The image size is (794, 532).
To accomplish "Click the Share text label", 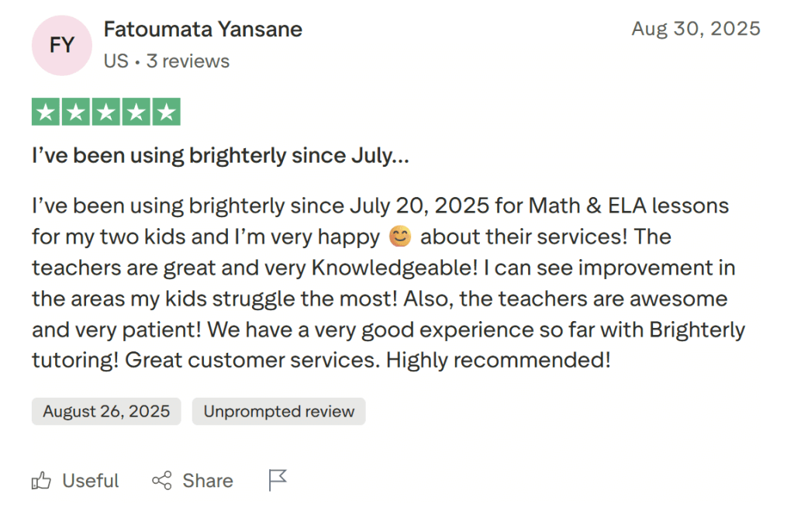I will pos(208,481).
